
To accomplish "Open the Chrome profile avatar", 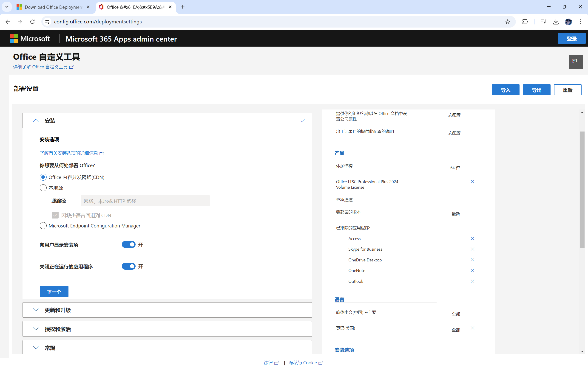I will pyautogui.click(x=568, y=22).
